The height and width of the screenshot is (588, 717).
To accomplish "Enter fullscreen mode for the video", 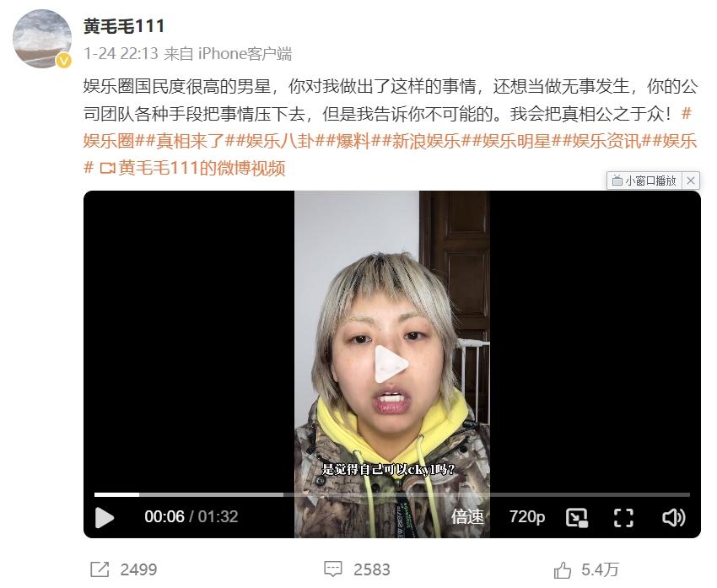I will pyautogui.click(x=623, y=518).
